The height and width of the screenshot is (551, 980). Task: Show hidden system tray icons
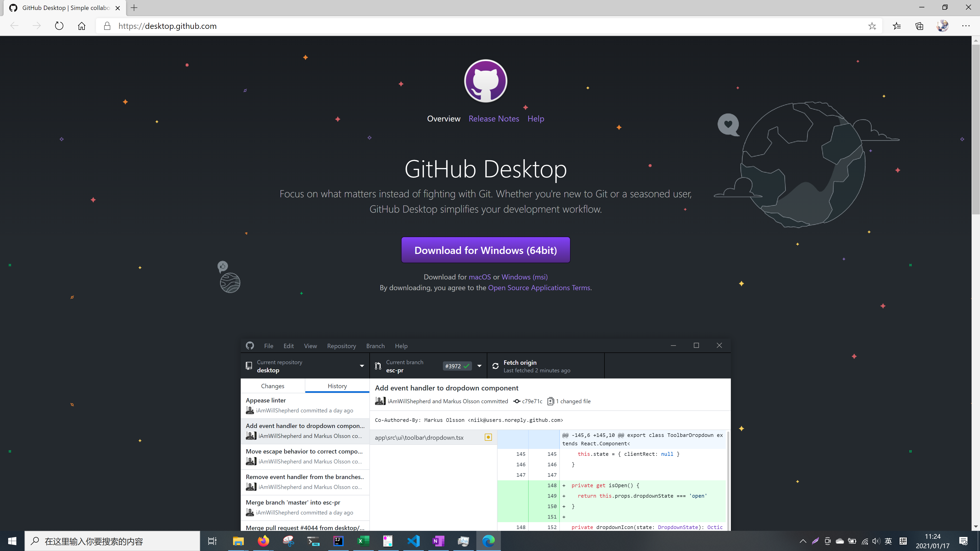(803, 541)
